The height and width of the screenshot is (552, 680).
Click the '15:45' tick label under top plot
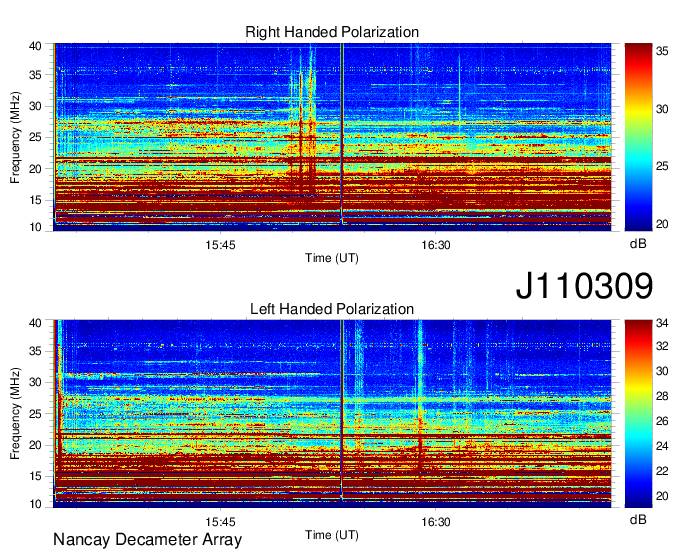coord(220,245)
